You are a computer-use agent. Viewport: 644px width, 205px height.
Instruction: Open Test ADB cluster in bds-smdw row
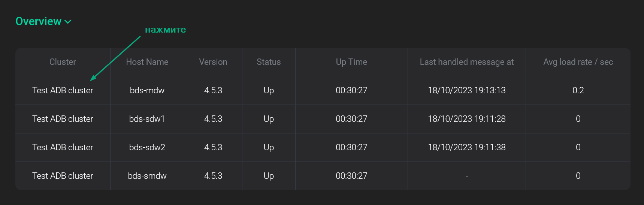pyautogui.click(x=63, y=176)
